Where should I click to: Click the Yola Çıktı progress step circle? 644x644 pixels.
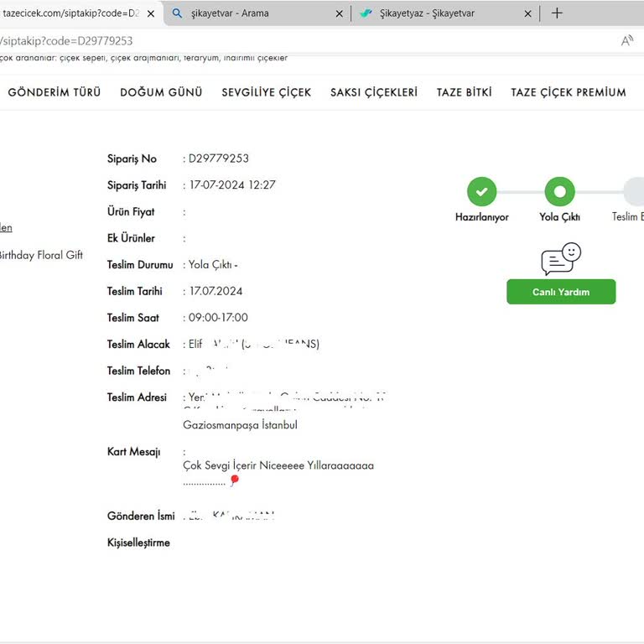tap(559, 191)
